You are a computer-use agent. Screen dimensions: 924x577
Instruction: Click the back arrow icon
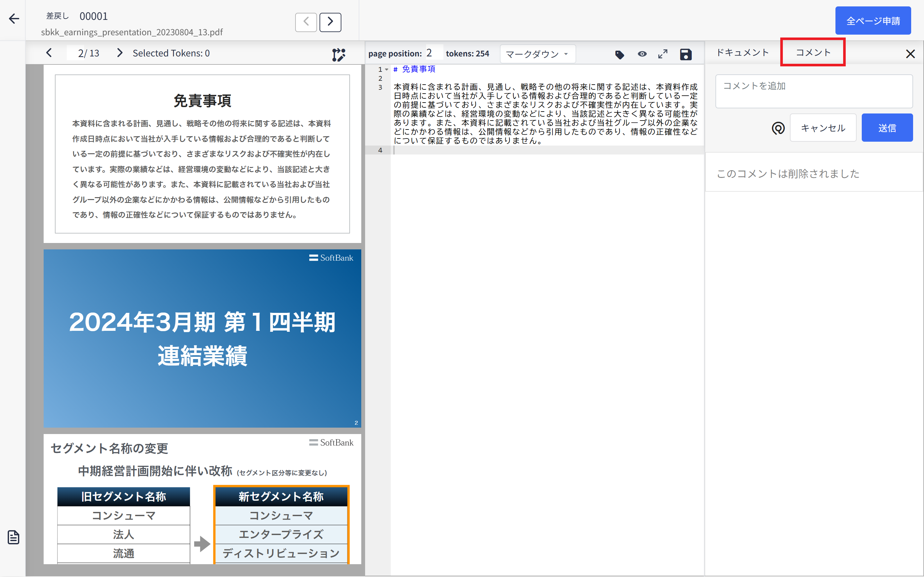click(x=14, y=19)
